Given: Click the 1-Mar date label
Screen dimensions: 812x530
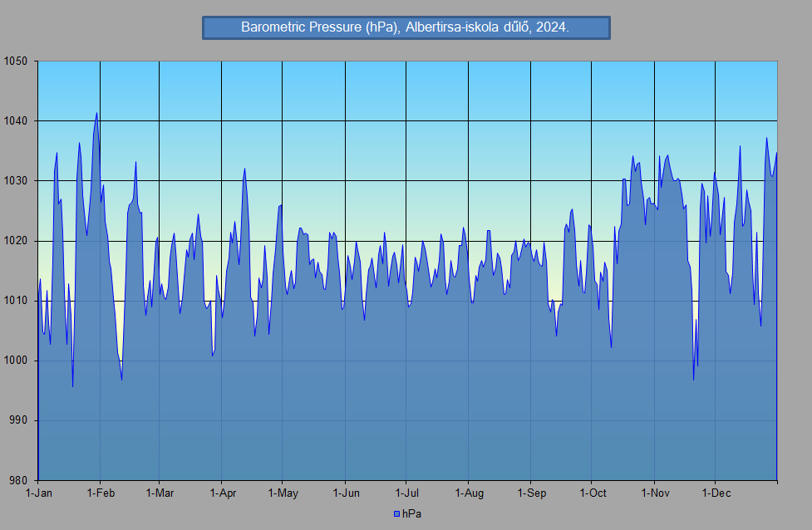Looking at the screenshot, I should click(x=159, y=493).
